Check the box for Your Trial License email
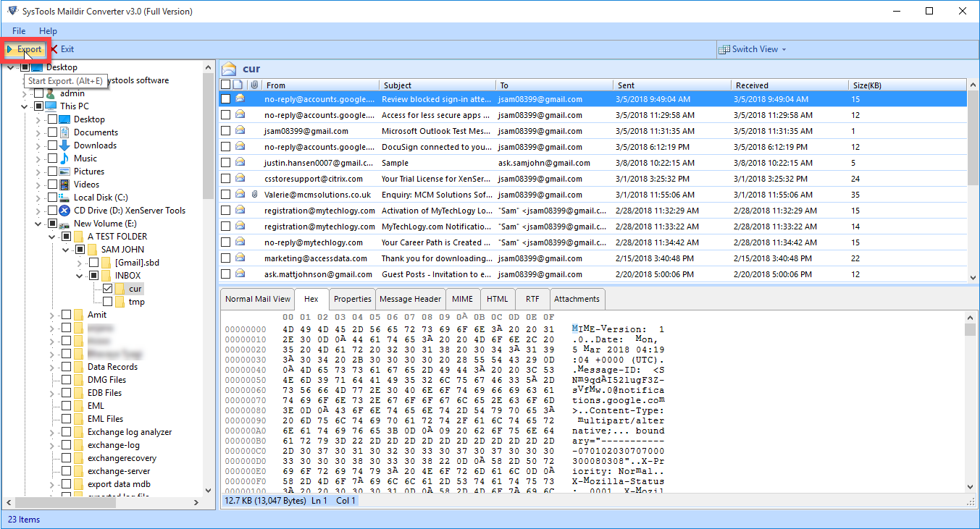Screen dimensions: 980x529 click(x=226, y=178)
